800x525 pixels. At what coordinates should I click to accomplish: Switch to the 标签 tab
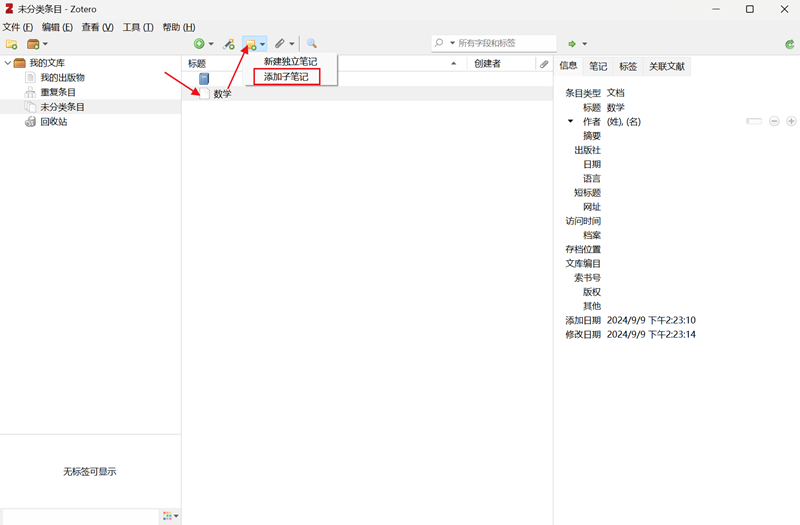(628, 66)
